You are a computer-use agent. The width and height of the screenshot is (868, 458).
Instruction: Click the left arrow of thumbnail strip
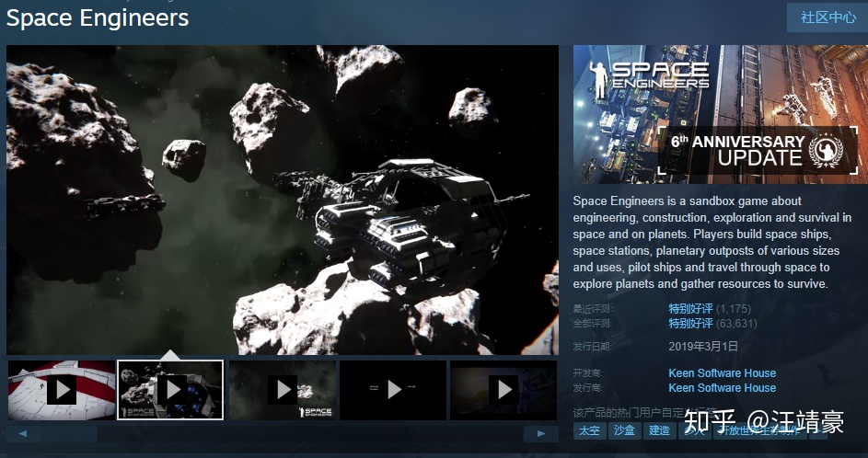[23, 434]
